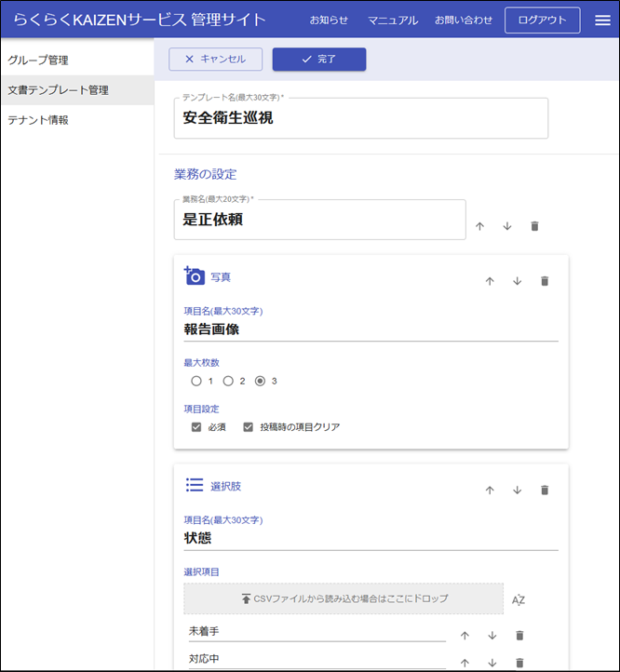Delete the 写真 item card
This screenshot has height=672, width=620.
[545, 281]
